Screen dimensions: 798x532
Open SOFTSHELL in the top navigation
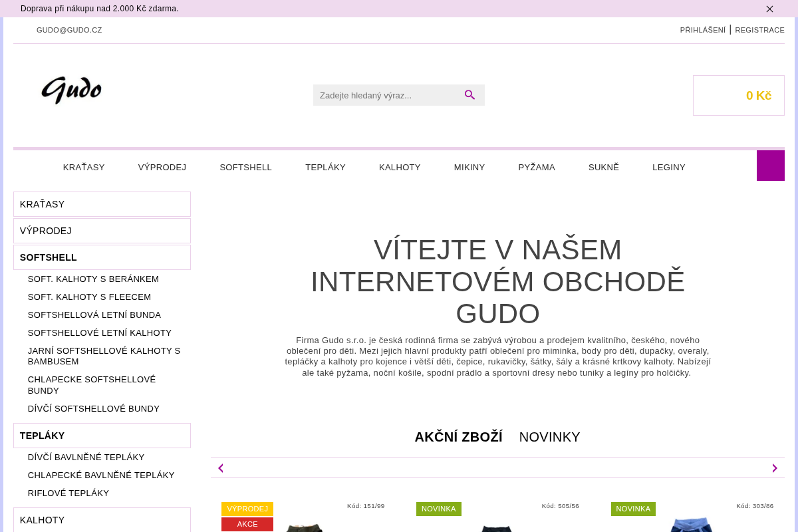246,167
